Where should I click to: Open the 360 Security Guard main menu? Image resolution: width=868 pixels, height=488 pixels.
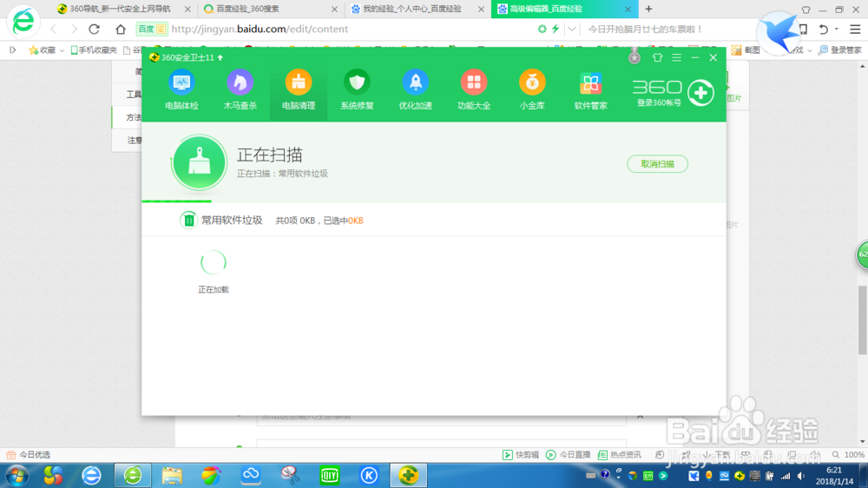(676, 57)
